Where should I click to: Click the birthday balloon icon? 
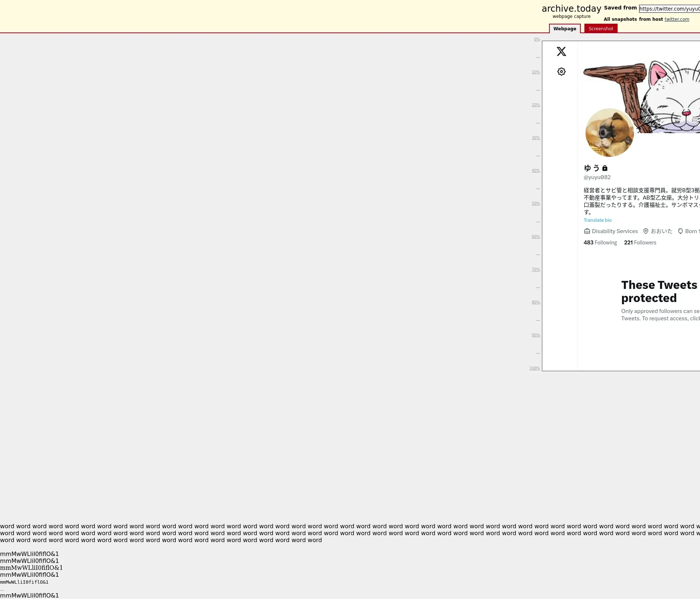pyautogui.click(x=680, y=231)
